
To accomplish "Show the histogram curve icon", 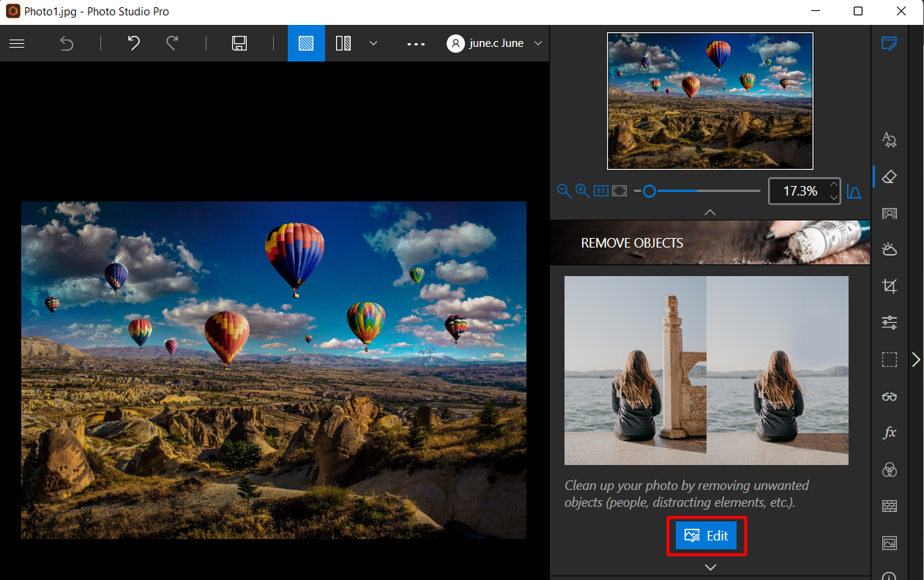I will 854,192.
